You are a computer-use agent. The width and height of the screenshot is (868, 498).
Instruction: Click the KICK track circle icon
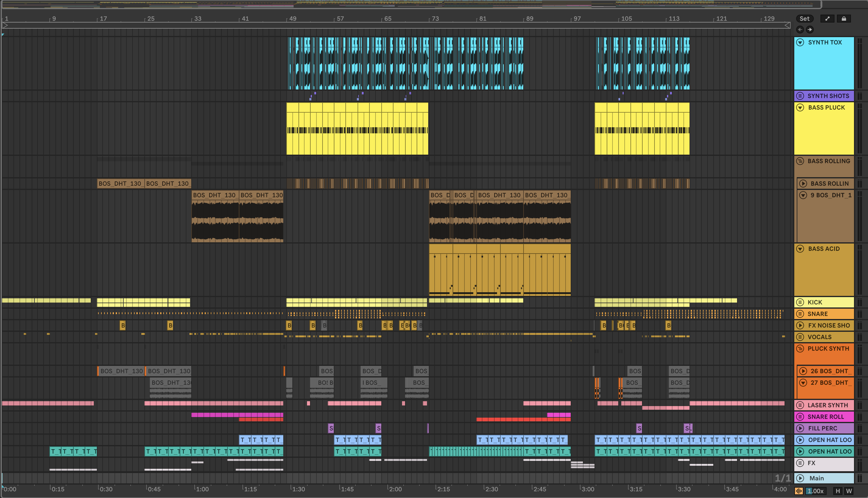pos(800,302)
